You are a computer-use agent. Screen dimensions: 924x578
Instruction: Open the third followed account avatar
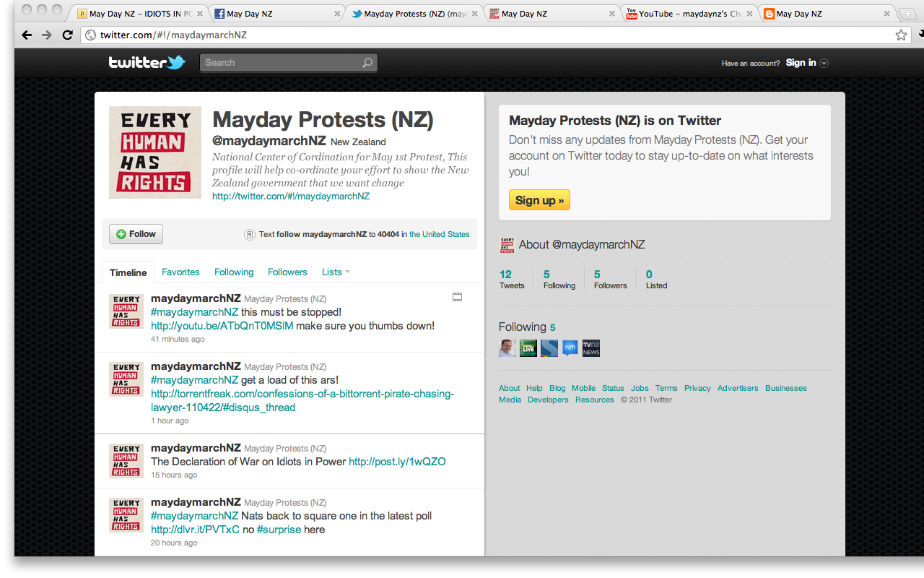click(x=549, y=348)
